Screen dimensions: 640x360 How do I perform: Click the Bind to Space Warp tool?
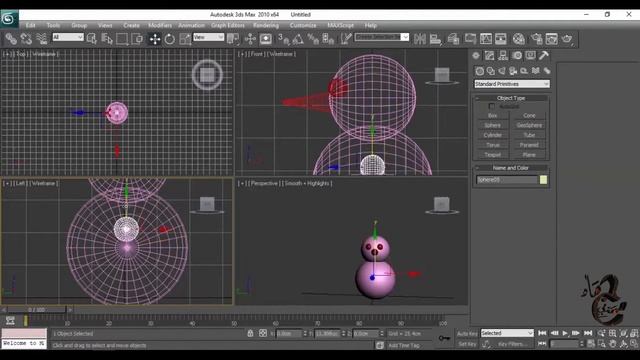pyautogui.click(x=42, y=39)
